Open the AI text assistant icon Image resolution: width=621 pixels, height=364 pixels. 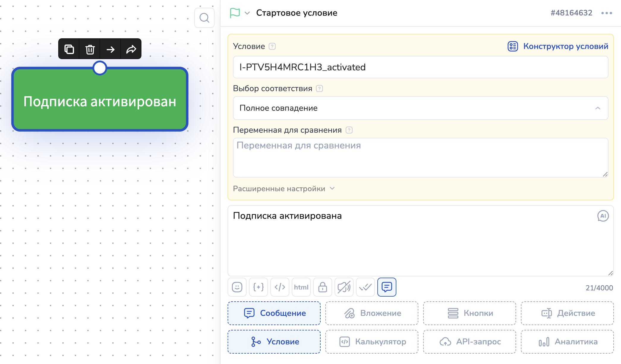[603, 216]
